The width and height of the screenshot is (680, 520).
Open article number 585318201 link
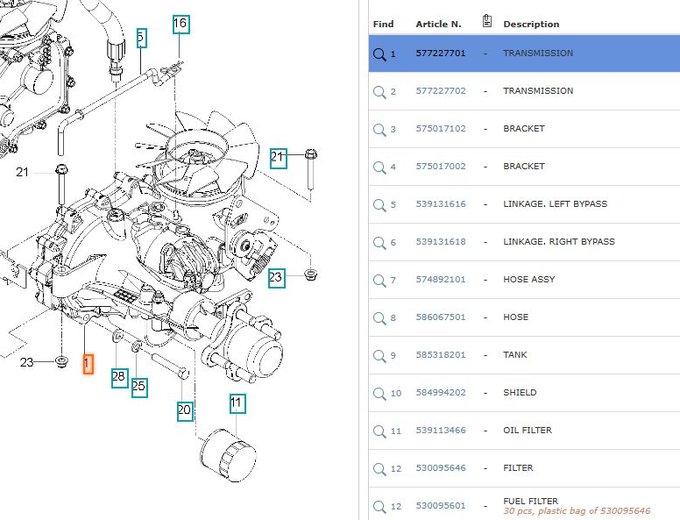tap(441, 355)
